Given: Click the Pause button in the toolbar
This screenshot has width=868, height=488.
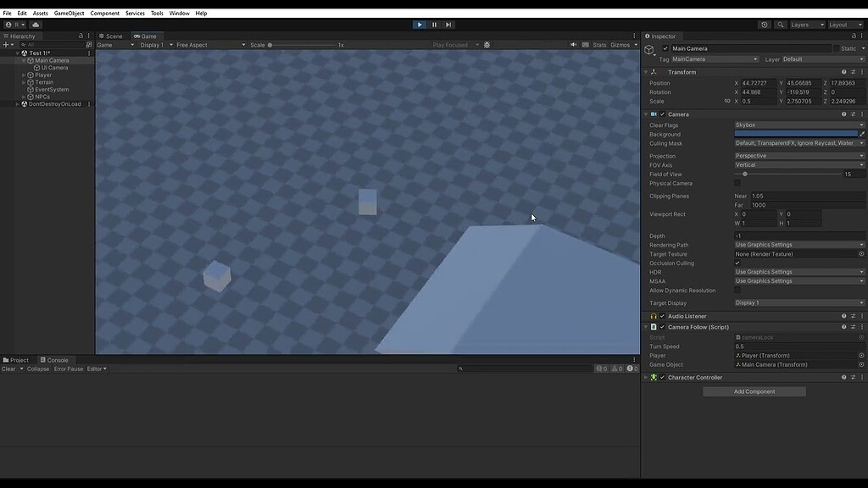Looking at the screenshot, I should (x=434, y=25).
